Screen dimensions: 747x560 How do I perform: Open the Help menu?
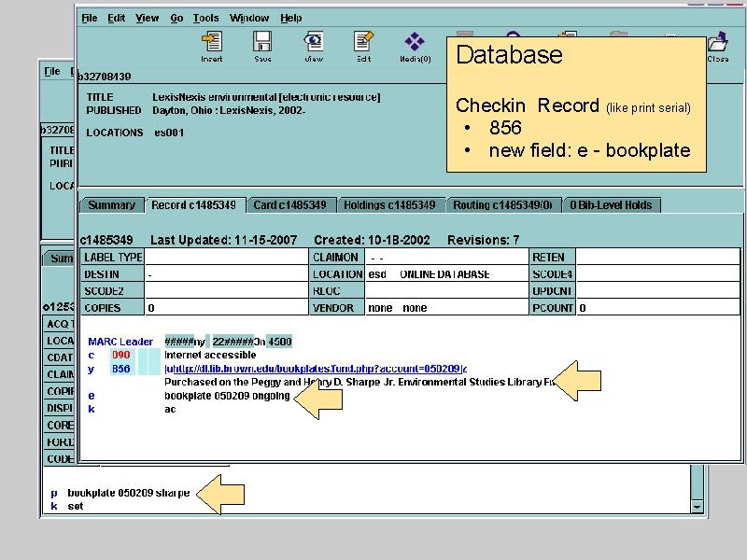[290, 18]
